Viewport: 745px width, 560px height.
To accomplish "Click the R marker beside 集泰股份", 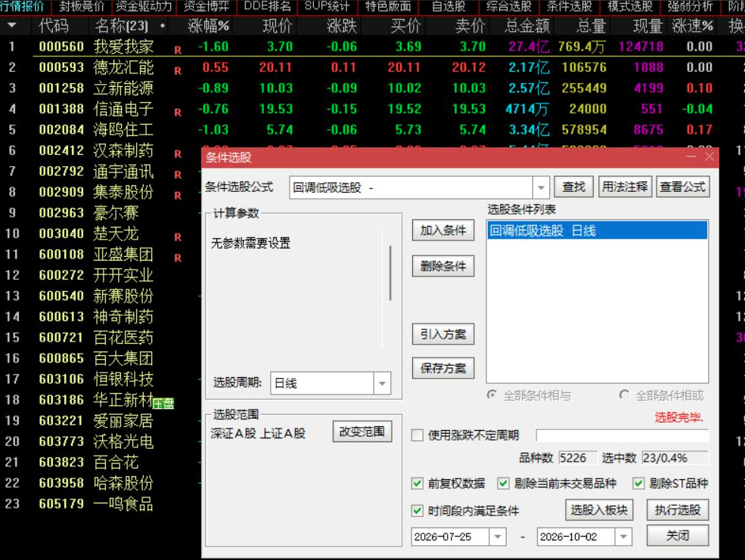I will tap(178, 196).
